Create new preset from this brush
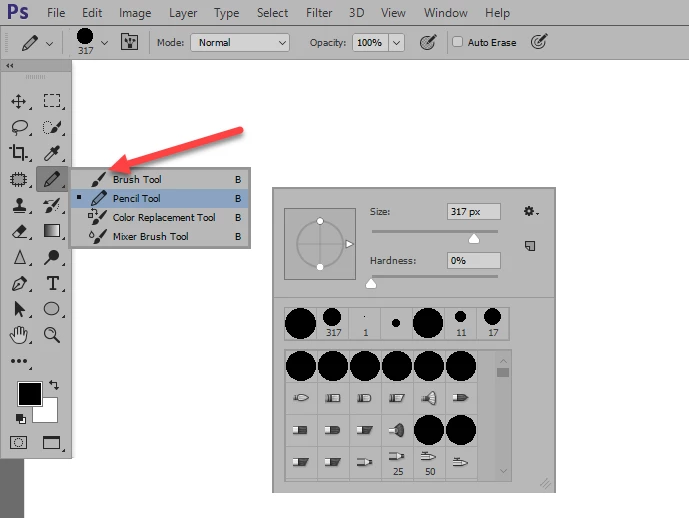 point(530,246)
